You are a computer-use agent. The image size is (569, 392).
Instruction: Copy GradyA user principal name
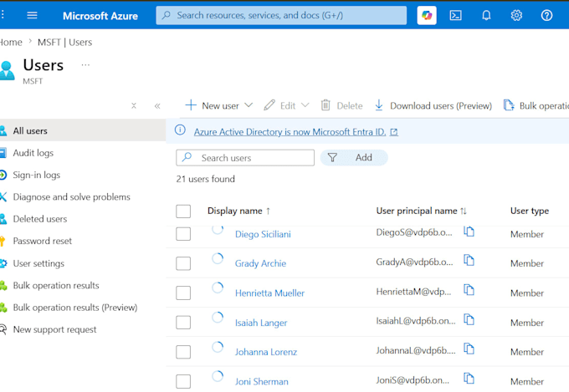pyautogui.click(x=469, y=260)
